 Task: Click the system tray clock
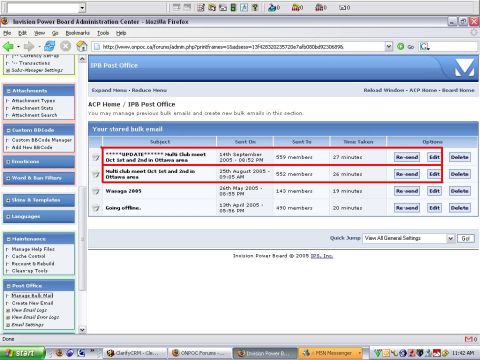[x=463, y=353]
